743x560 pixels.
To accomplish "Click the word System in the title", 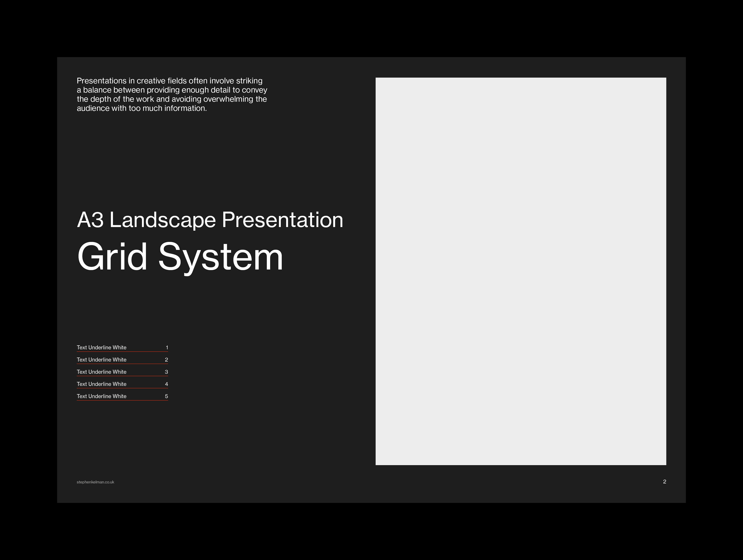I will [221, 257].
